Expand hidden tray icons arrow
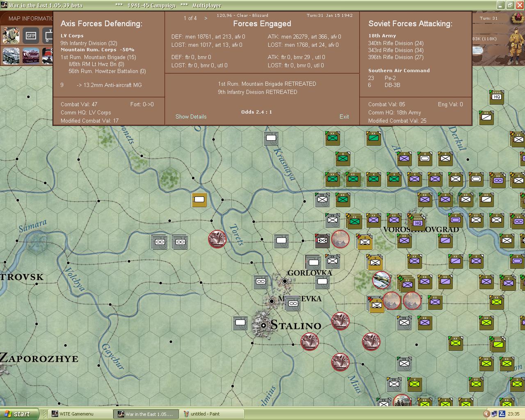The width and height of the screenshot is (525, 420). coord(486,414)
